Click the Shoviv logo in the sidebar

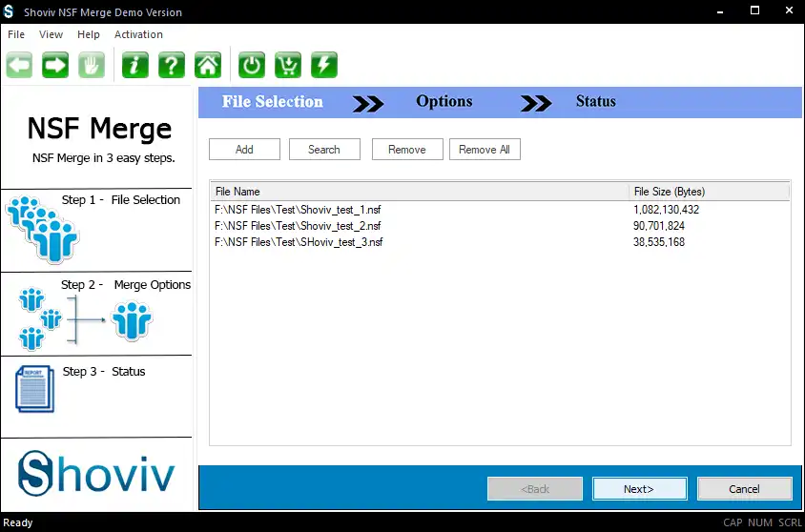[96, 474]
